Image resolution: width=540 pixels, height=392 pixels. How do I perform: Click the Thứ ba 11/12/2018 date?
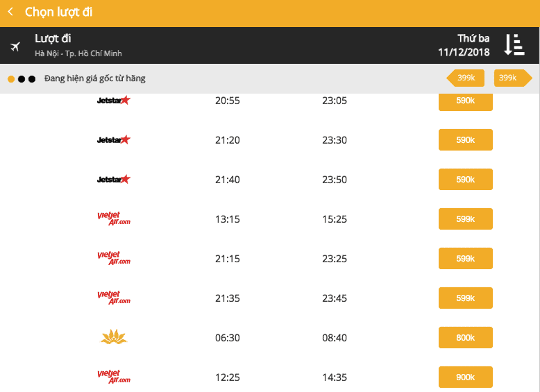[x=464, y=45]
